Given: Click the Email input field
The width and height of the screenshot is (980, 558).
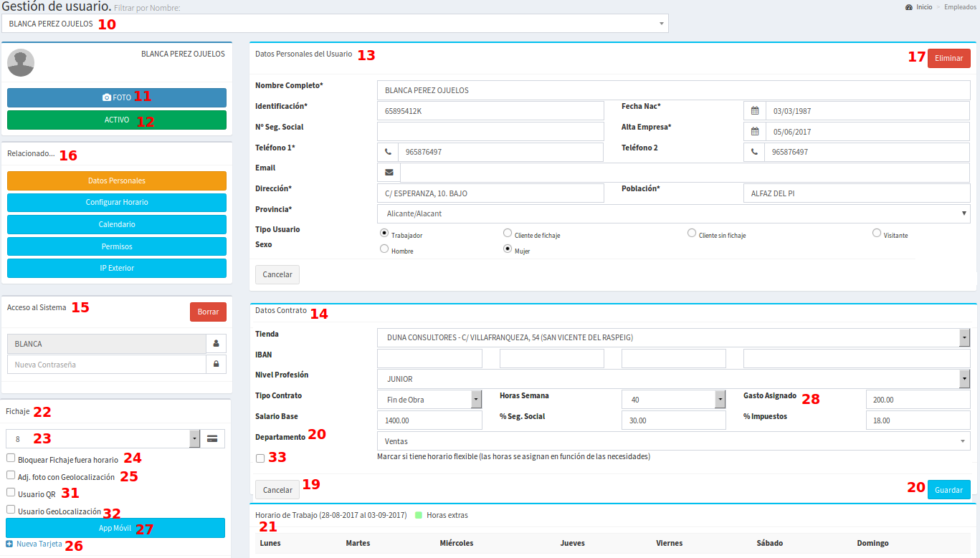Looking at the screenshot, I should click(x=685, y=173).
